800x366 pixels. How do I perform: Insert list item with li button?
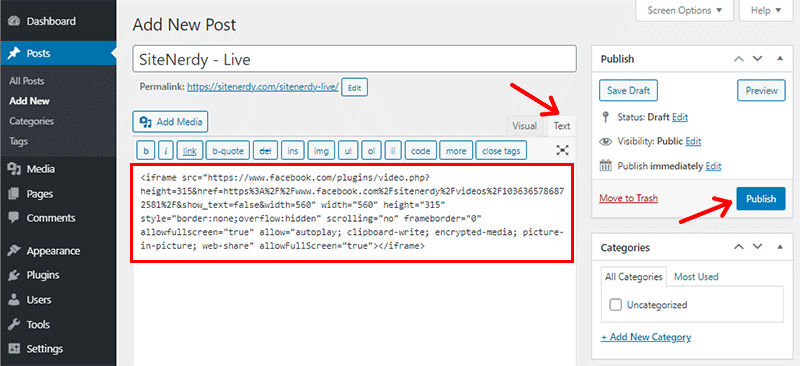pyautogui.click(x=393, y=151)
